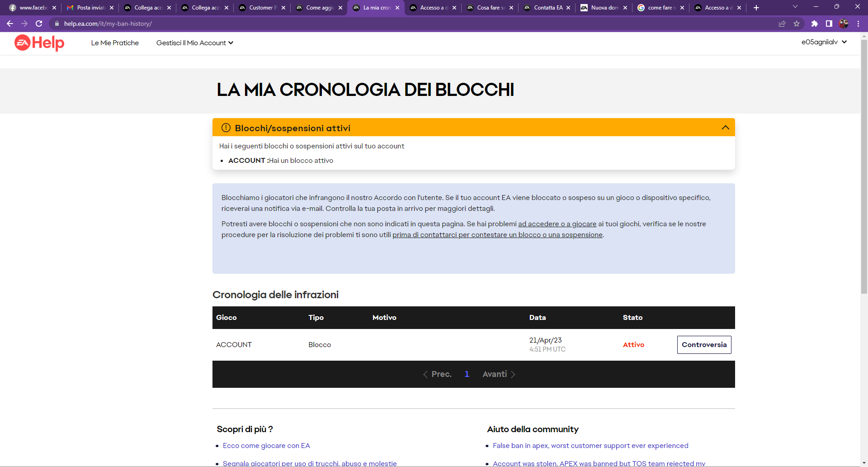868x467 pixels.
Task: Open the e05agniialv account dropdown
Action: tap(824, 42)
